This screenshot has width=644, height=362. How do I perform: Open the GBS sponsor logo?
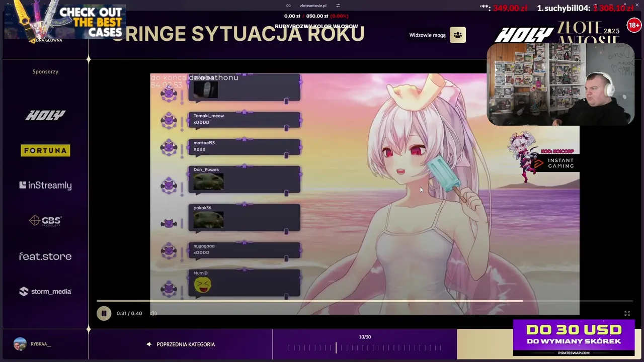45,221
